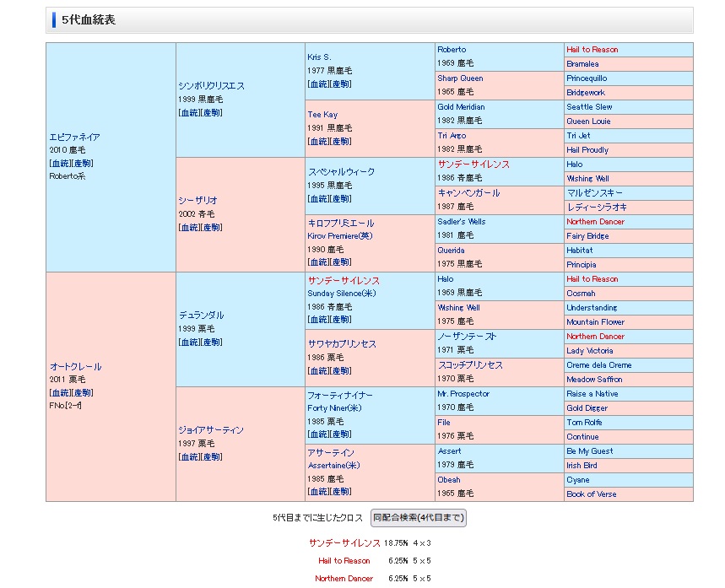Click the Obeah link

tap(449, 480)
